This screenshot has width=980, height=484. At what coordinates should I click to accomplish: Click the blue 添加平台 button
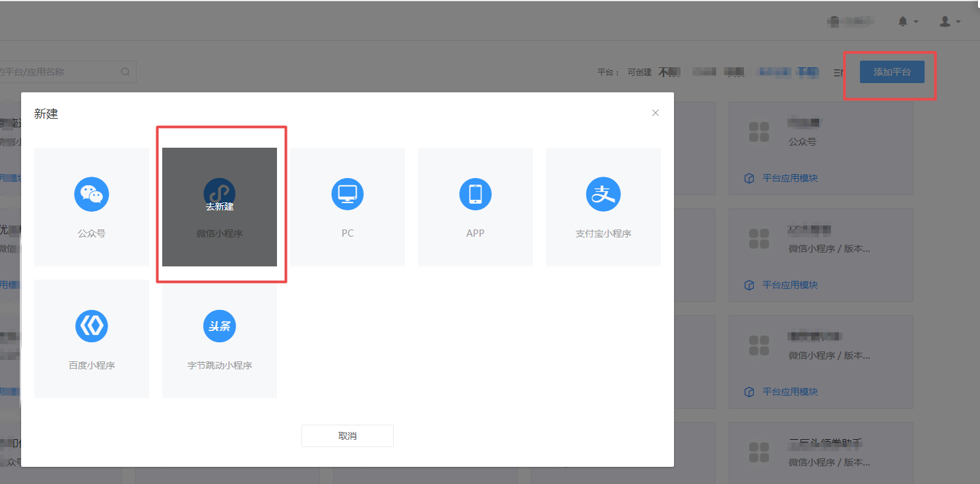click(x=892, y=72)
